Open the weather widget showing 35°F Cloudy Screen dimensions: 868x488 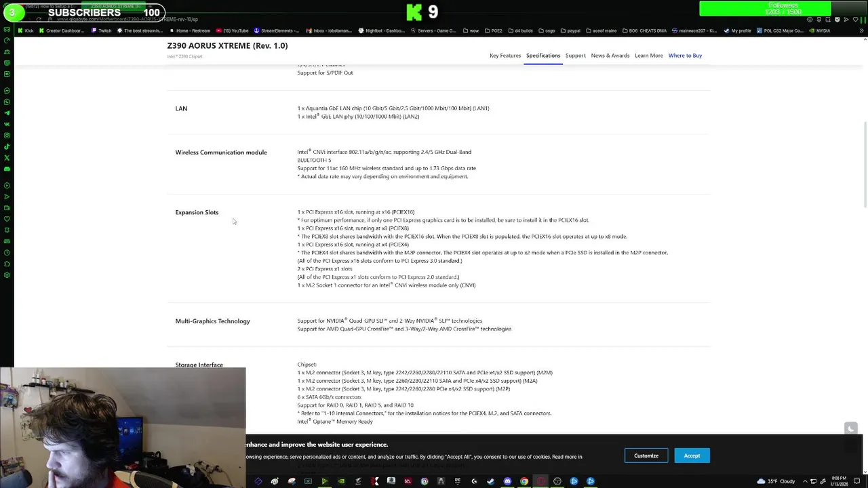pos(777,481)
